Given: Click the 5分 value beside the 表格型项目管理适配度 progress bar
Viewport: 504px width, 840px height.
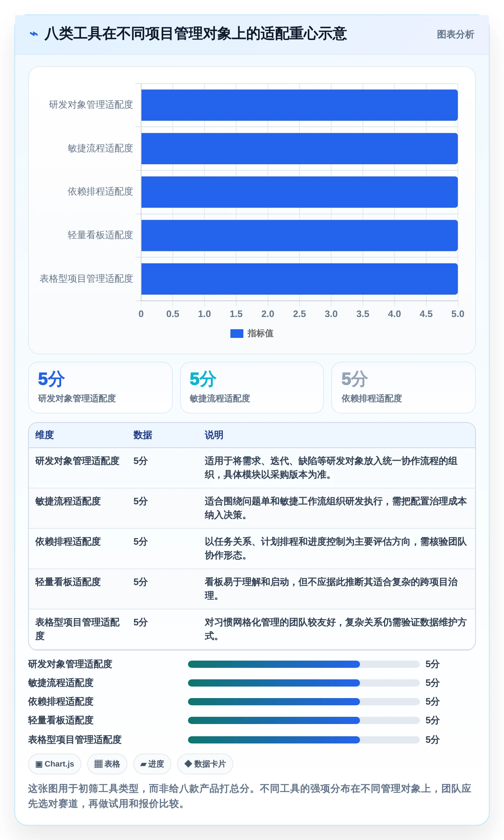Looking at the screenshot, I should point(433,740).
